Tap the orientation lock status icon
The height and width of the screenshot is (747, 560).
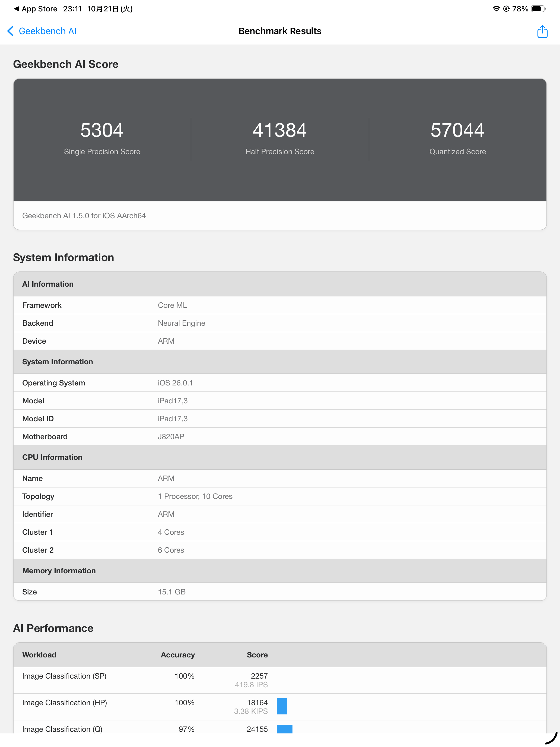(x=506, y=9)
